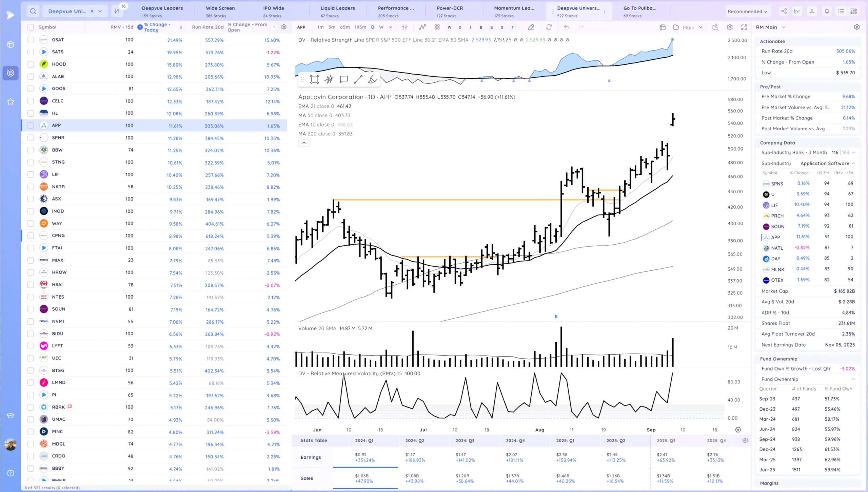Viewport: 868px width, 492px height.
Task: Open the line chart view icon
Action: (x=797, y=11)
